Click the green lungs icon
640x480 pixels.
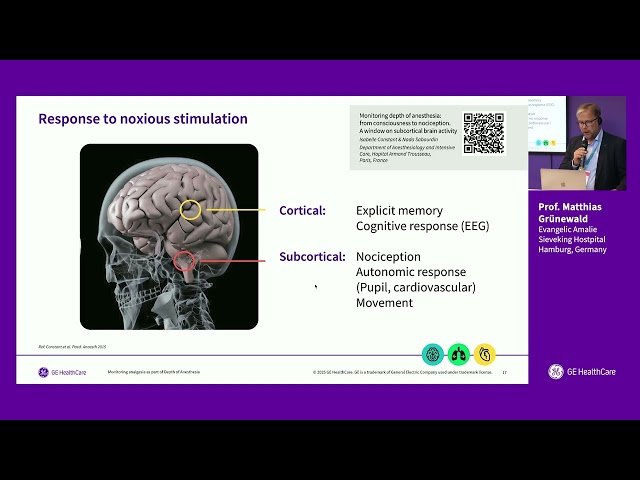458,353
